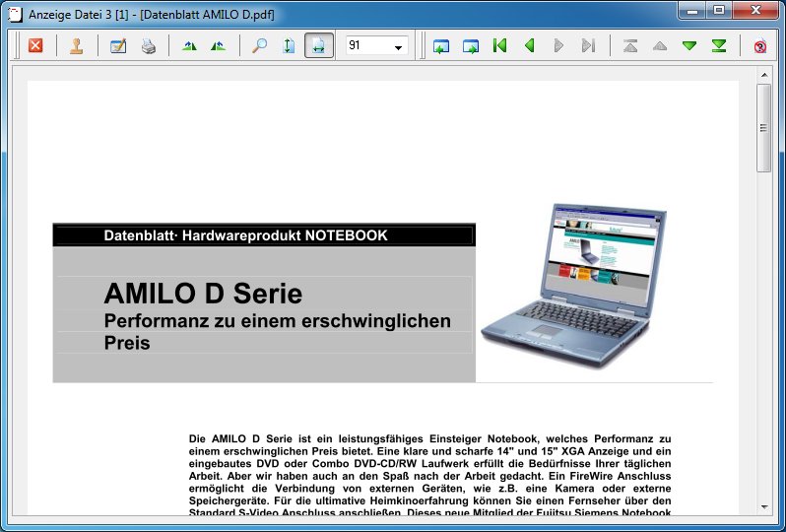Go to the previous file with green left arrow

[x=529, y=46]
